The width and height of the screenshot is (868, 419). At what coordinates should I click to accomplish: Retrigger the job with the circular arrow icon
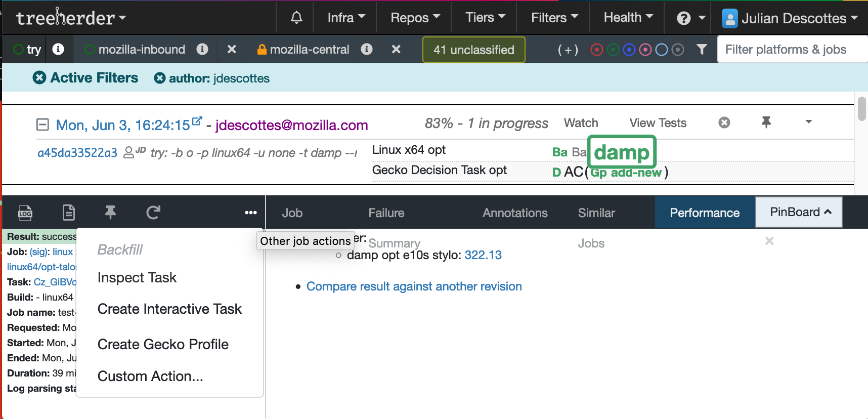point(153,213)
